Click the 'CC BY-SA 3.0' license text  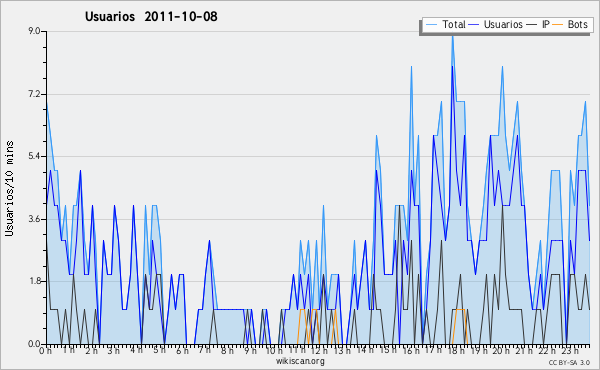[x=569, y=363]
